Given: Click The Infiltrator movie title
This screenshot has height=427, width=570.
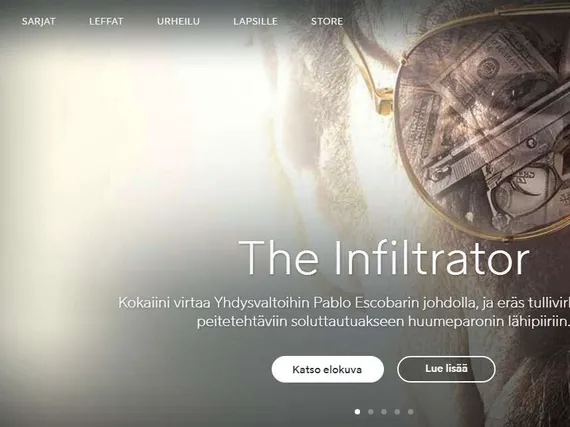Looking at the screenshot, I should pyautogui.click(x=384, y=258).
